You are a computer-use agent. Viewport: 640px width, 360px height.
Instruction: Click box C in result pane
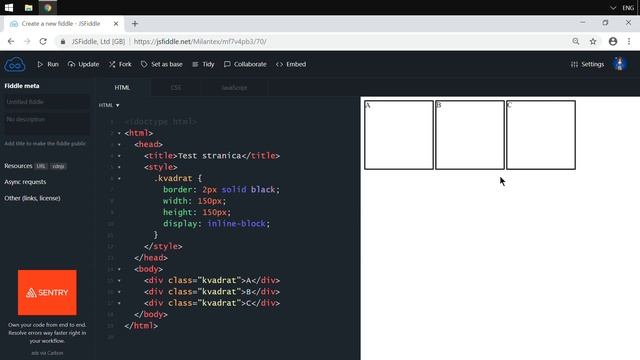(541, 135)
